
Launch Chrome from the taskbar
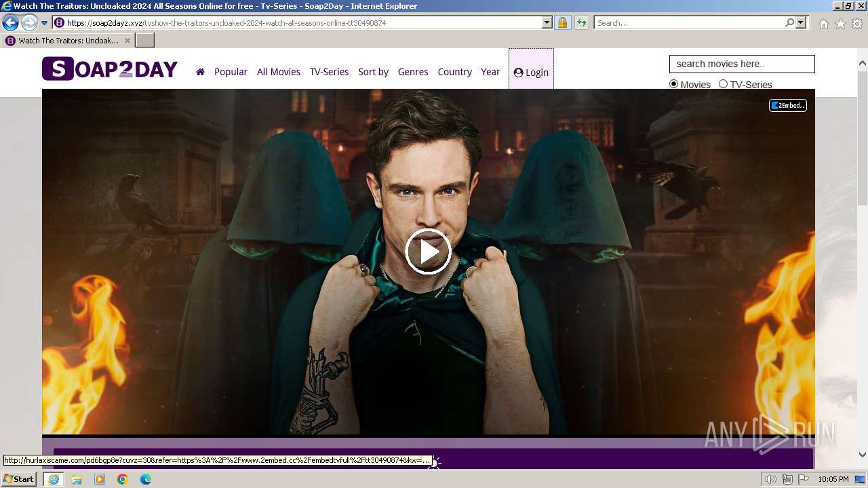pyautogui.click(x=122, y=479)
